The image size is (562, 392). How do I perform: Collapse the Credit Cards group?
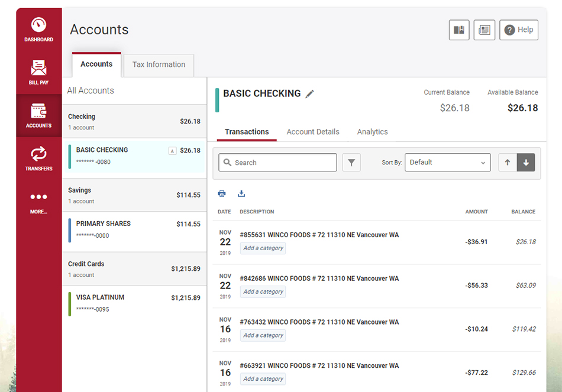(x=134, y=269)
